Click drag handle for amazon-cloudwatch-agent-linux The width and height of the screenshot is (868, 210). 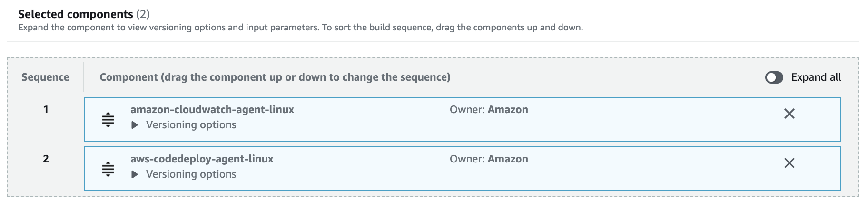pyautogui.click(x=108, y=120)
